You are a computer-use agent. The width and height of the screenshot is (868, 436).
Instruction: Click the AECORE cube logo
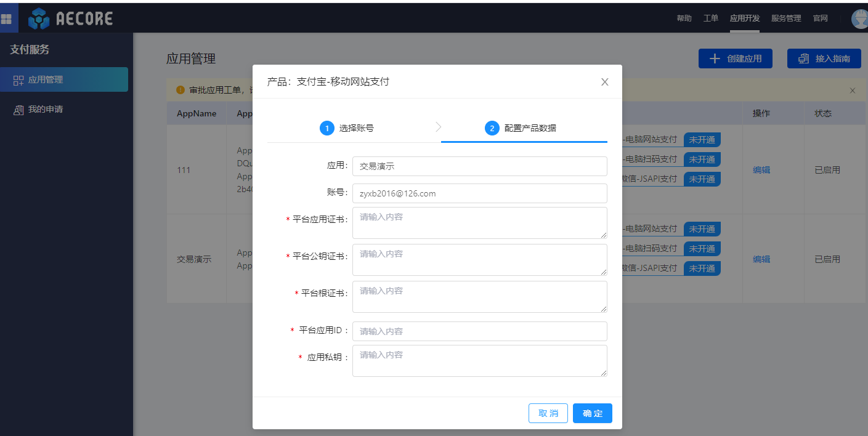[x=39, y=19]
